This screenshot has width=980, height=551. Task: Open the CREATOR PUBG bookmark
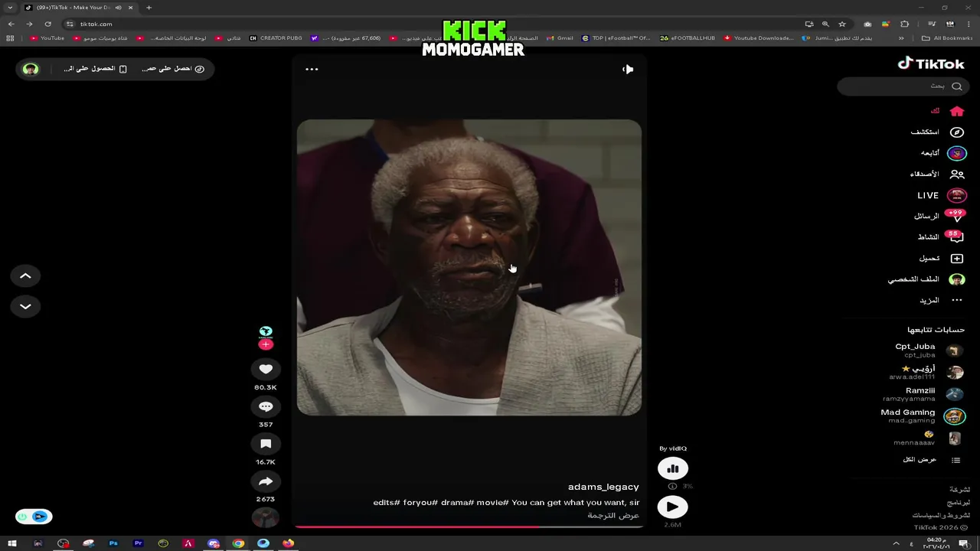276,38
